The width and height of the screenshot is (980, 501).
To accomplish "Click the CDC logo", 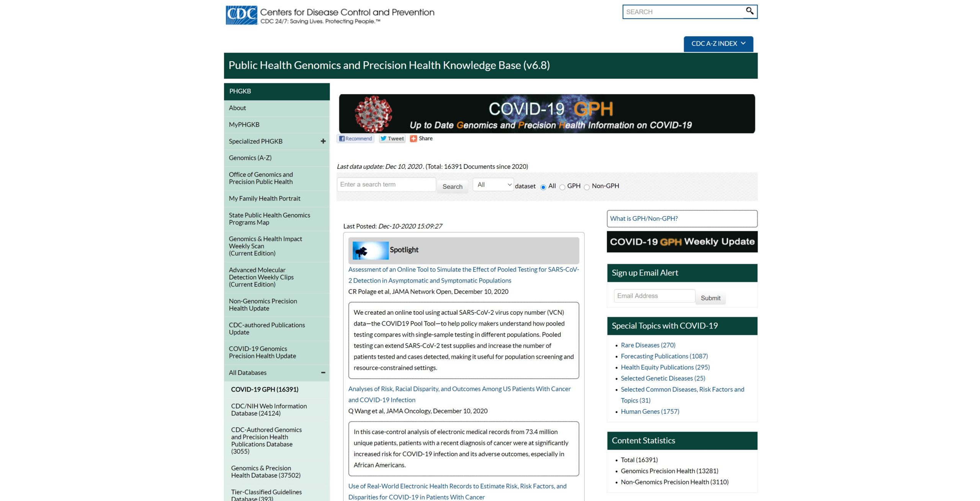I will pos(241,15).
